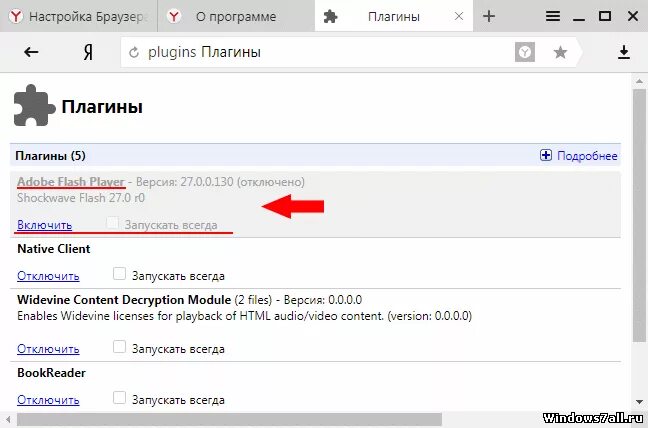Click the Widevine Content Decryption Module title
The height and width of the screenshot is (428, 648).
pyautogui.click(x=124, y=300)
